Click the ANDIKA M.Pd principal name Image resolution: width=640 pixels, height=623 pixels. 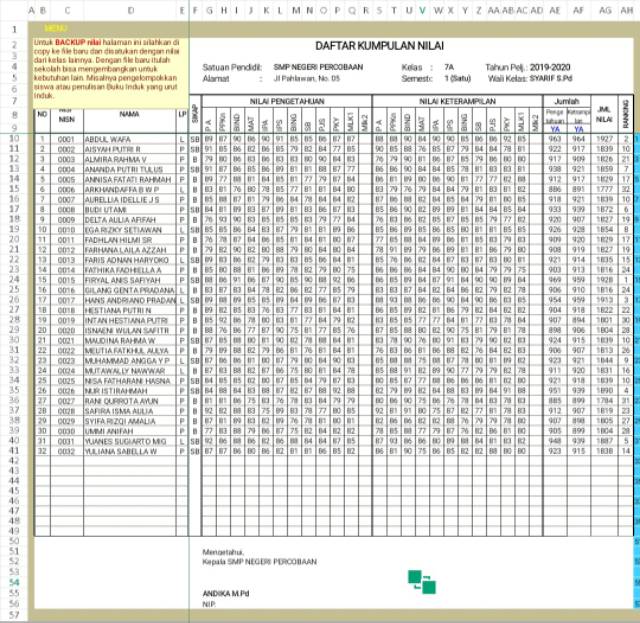229,592
